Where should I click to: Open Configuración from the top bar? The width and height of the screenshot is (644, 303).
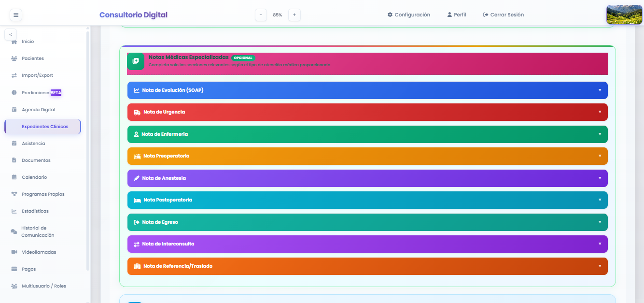408,15
